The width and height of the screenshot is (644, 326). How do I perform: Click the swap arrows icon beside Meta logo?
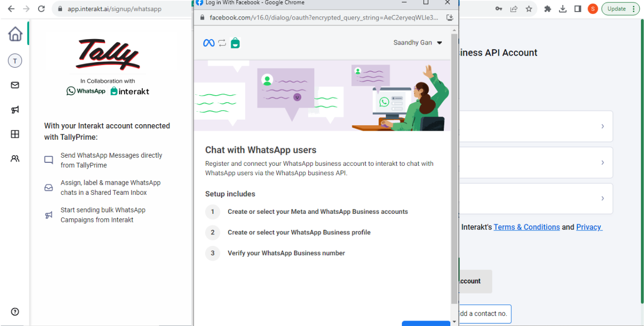(x=222, y=43)
